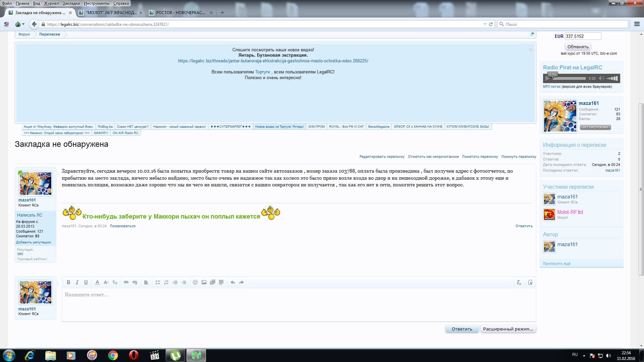Play the Radio Pirat audio stream
The image size is (644, 362).
click(x=548, y=78)
